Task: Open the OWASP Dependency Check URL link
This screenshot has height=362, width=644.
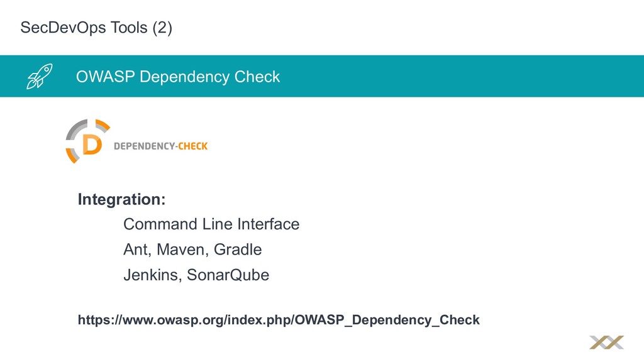Action: tap(279, 320)
